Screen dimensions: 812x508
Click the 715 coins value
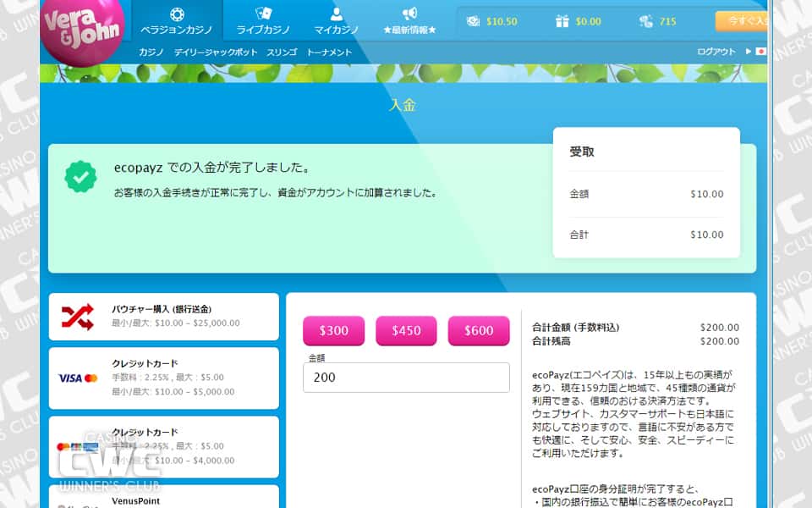coord(667,21)
